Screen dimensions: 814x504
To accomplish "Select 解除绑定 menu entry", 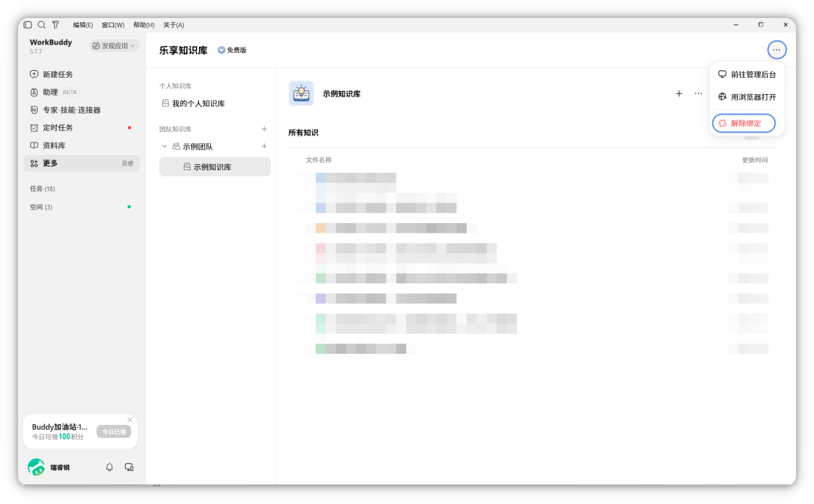I will pos(744,123).
